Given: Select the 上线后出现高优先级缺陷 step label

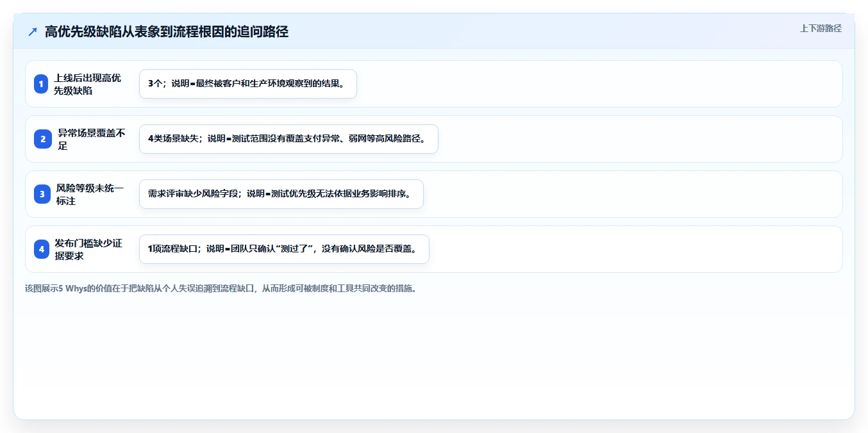Looking at the screenshot, I should pos(87,84).
